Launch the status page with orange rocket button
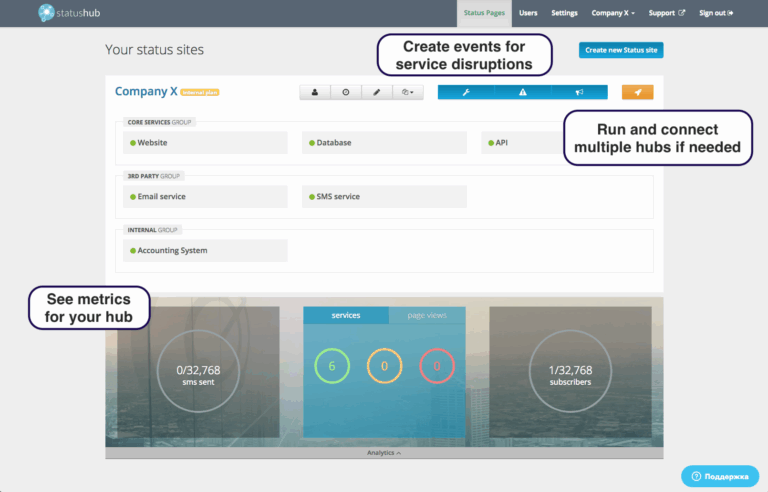This screenshot has width=768, height=492. (x=637, y=92)
